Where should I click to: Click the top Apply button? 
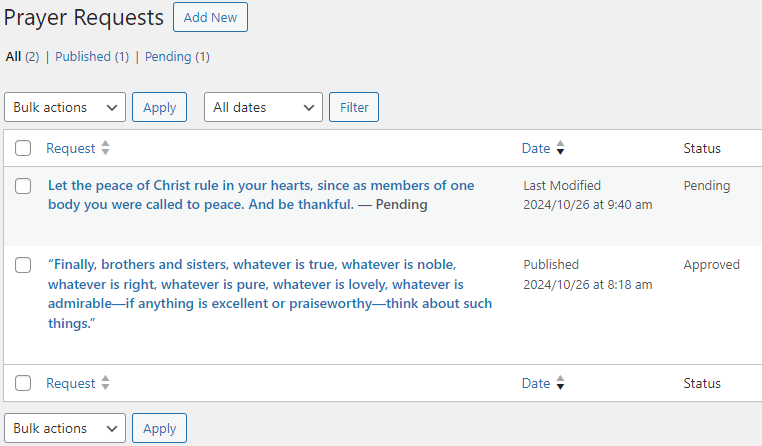(x=159, y=107)
